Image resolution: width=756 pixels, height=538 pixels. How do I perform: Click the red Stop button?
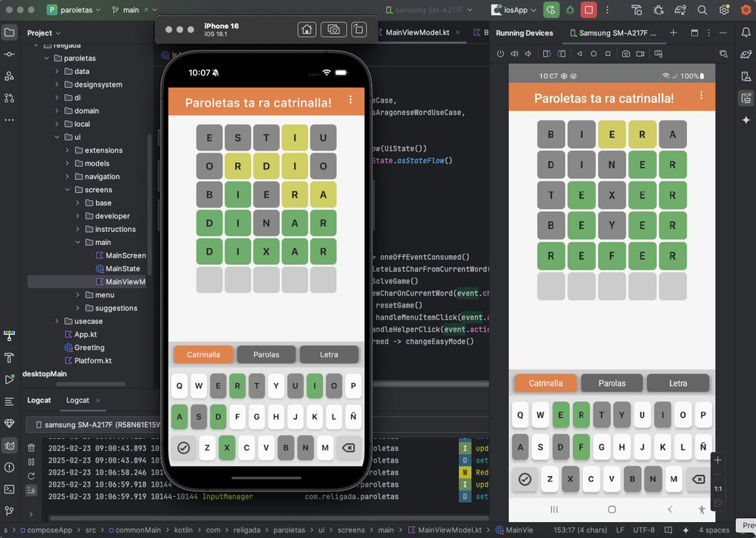coord(589,10)
